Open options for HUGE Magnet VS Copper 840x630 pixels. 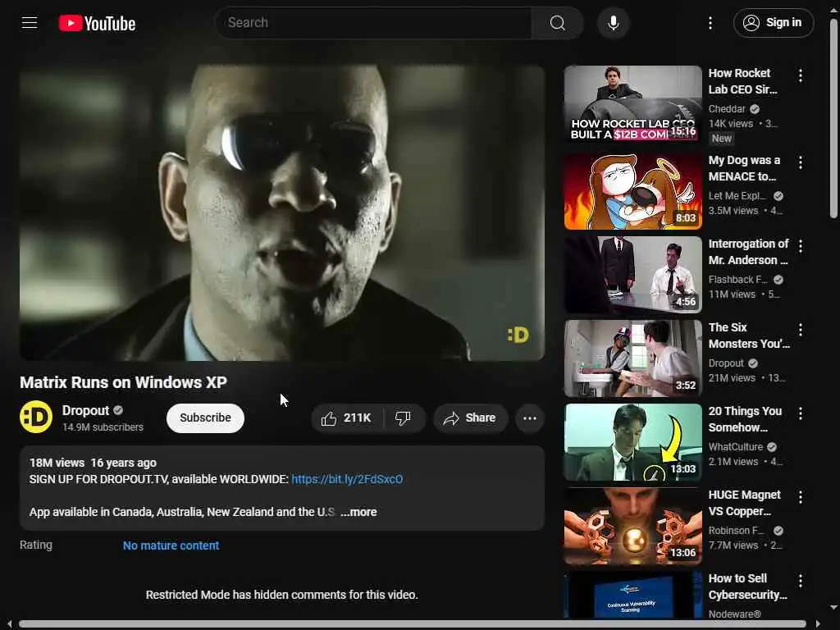point(801,496)
